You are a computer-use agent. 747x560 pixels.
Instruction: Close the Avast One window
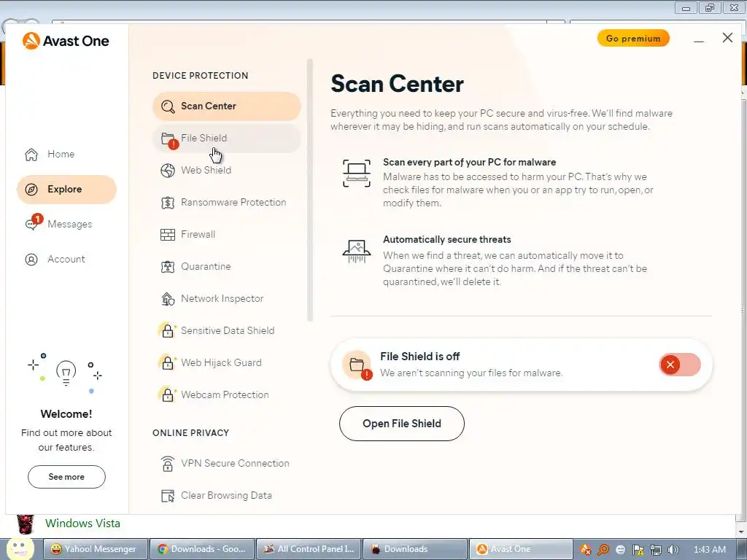727,38
